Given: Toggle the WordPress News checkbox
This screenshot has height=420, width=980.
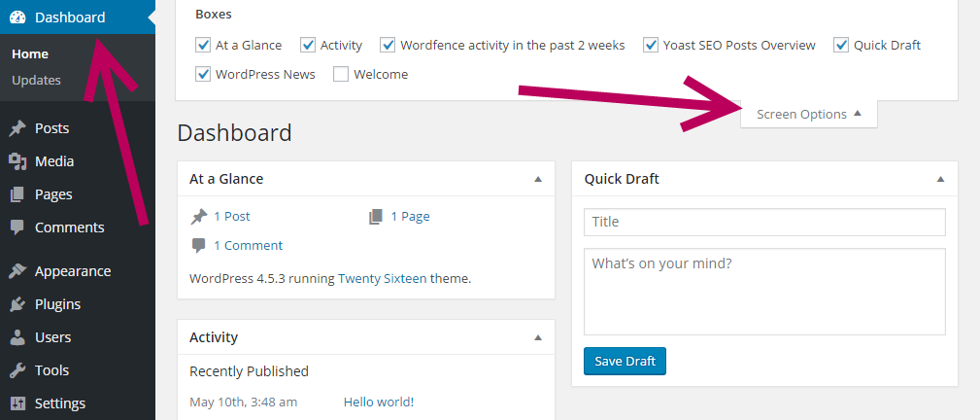Looking at the screenshot, I should click(202, 75).
